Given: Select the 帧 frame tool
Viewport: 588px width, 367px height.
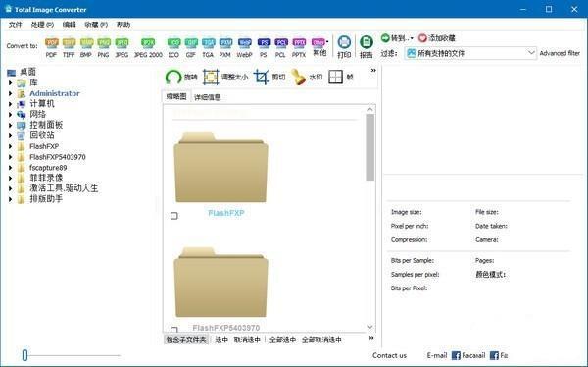Looking at the screenshot, I should click(x=340, y=77).
